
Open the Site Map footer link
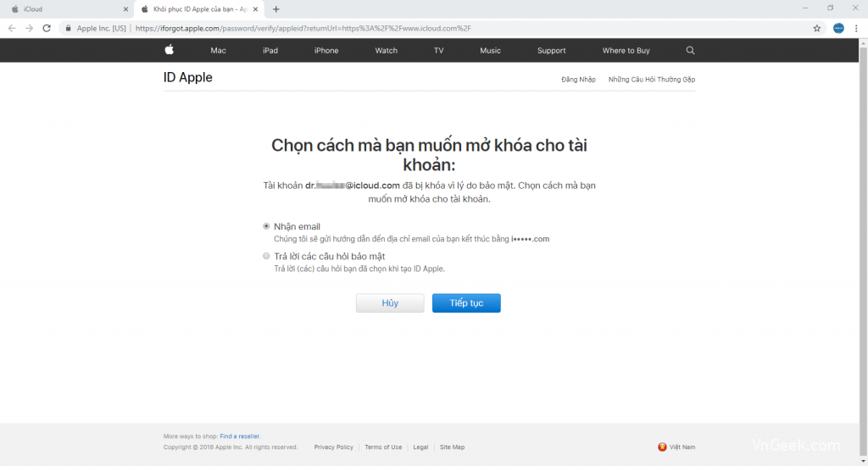click(452, 447)
